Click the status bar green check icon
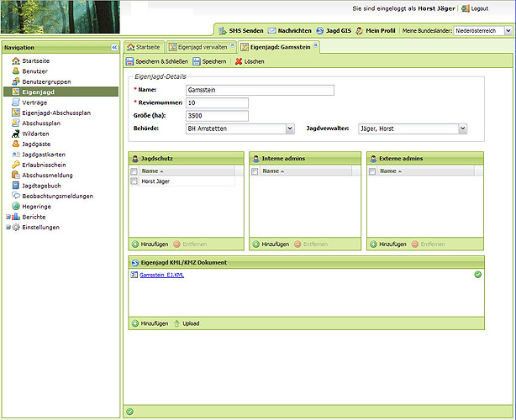 coord(130,412)
